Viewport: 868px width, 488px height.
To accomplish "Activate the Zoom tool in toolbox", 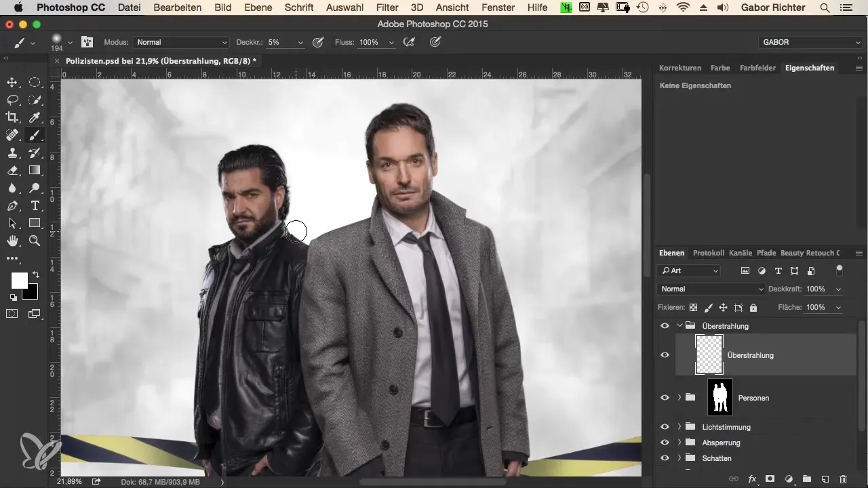I will 35,241.
